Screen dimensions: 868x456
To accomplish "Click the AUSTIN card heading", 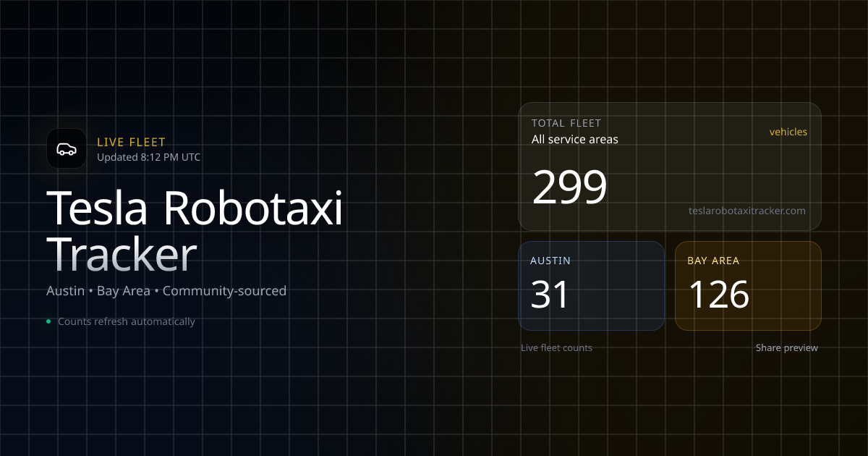I will 550,261.
